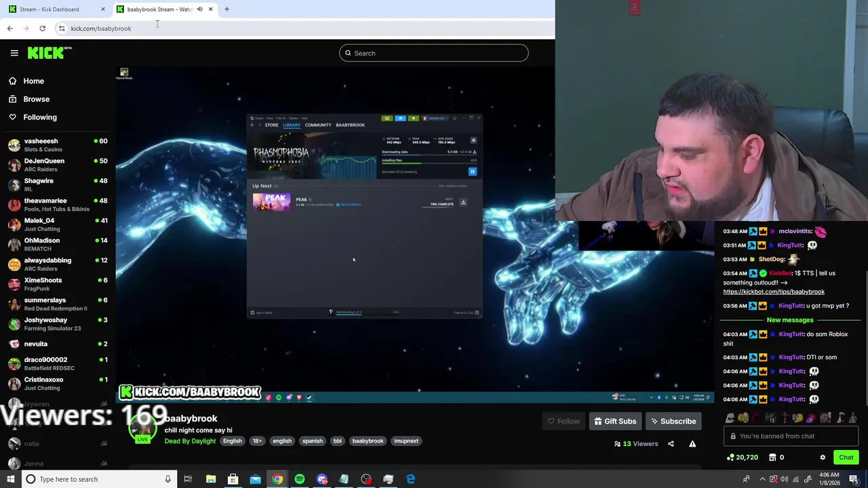Open File Explorer from taskbar
Viewport: 868px width, 488px height.
tap(211, 479)
